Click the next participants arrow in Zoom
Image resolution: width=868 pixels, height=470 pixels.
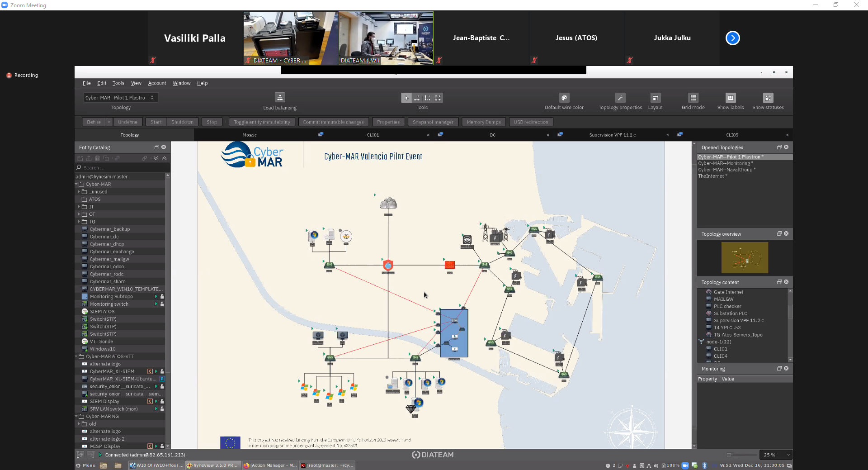(x=732, y=38)
